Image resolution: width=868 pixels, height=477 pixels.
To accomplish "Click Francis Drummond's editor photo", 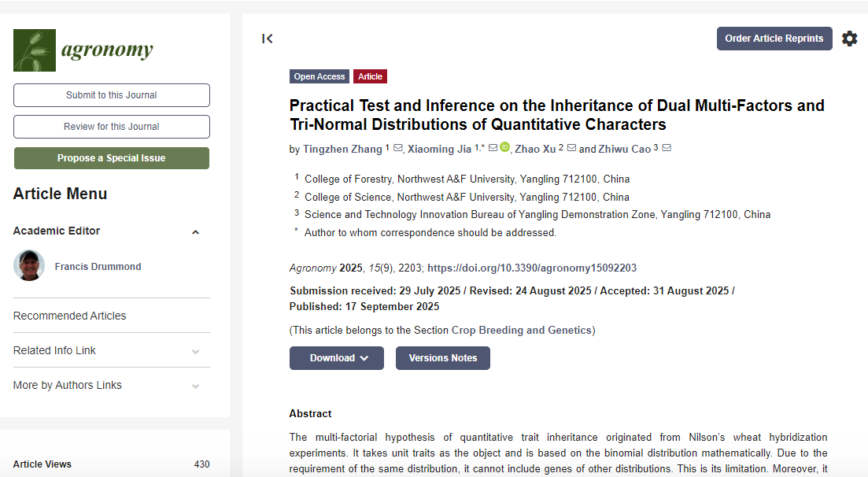I will [29, 266].
